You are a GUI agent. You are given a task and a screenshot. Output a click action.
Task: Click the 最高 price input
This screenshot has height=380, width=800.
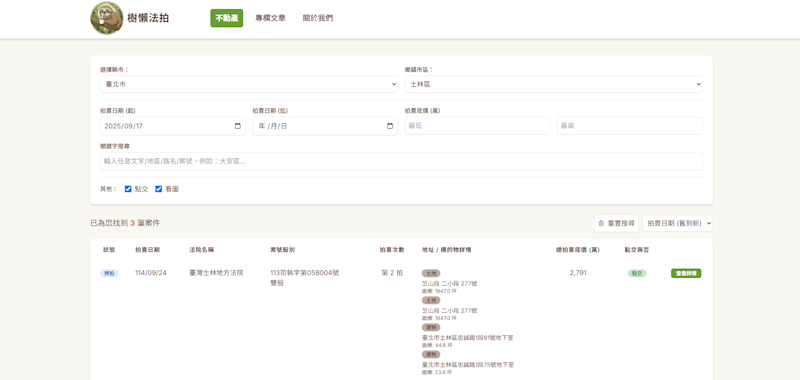[x=630, y=125]
